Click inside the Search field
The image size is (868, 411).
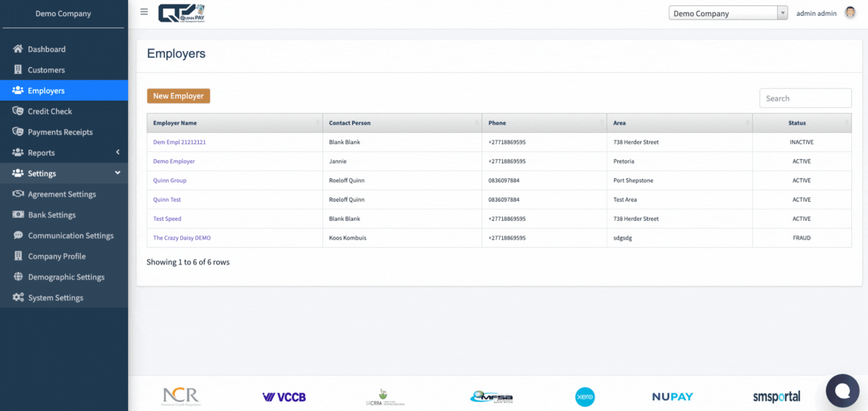click(805, 98)
